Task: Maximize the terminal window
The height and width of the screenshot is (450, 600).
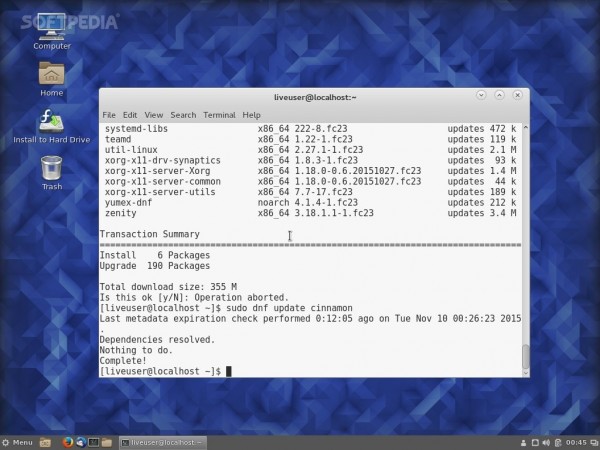Action: [499, 95]
